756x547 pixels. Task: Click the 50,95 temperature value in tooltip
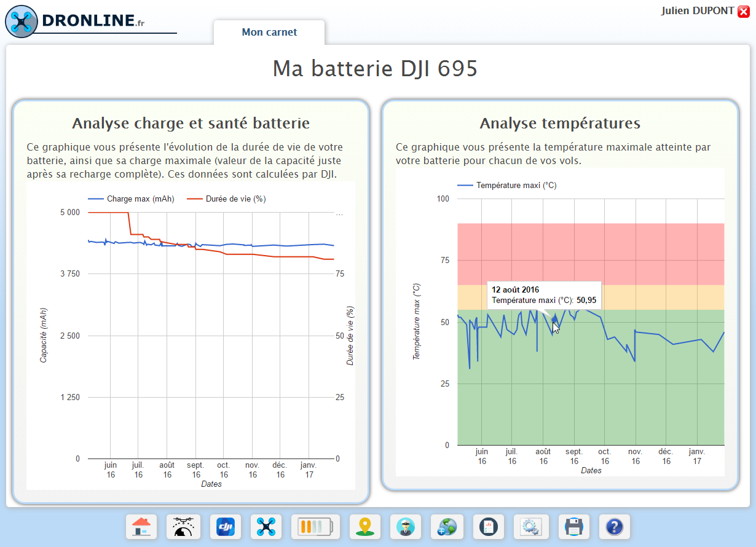[586, 301]
